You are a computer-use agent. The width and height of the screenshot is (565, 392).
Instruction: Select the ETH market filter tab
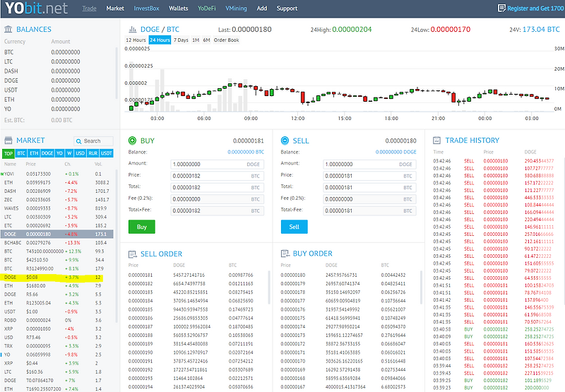(34, 153)
